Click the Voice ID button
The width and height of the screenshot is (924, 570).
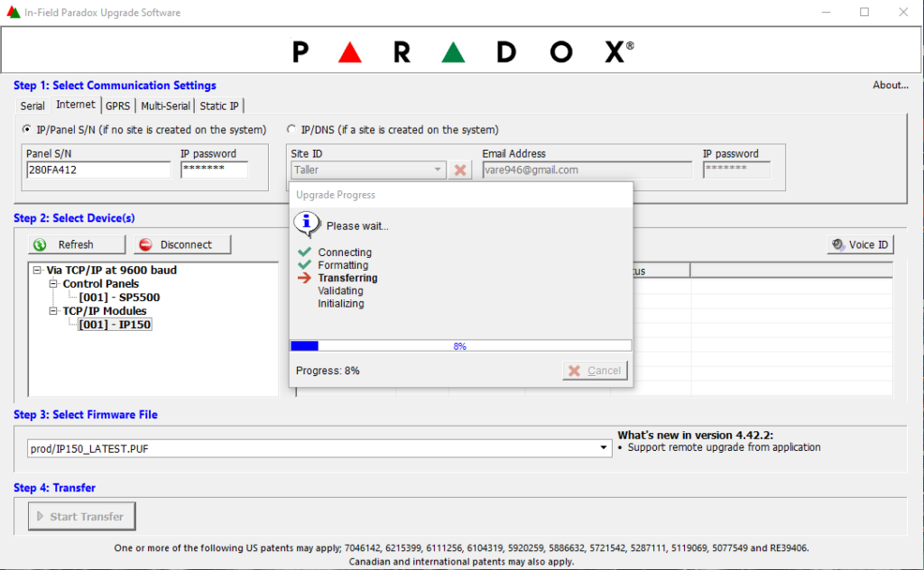point(860,244)
